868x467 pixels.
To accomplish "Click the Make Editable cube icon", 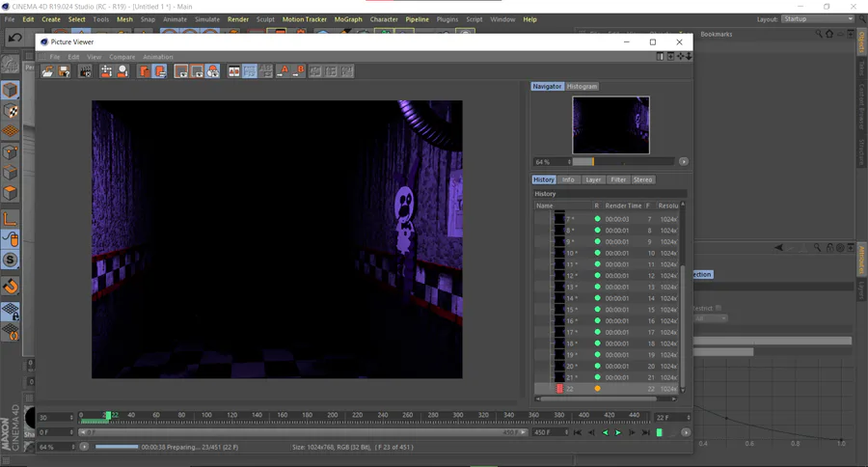I will pos(11,90).
